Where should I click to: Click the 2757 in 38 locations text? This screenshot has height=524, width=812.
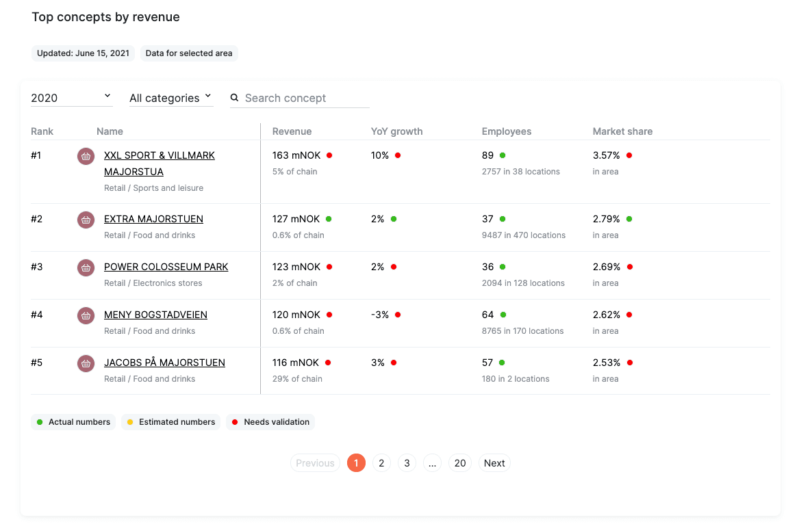pos(520,172)
